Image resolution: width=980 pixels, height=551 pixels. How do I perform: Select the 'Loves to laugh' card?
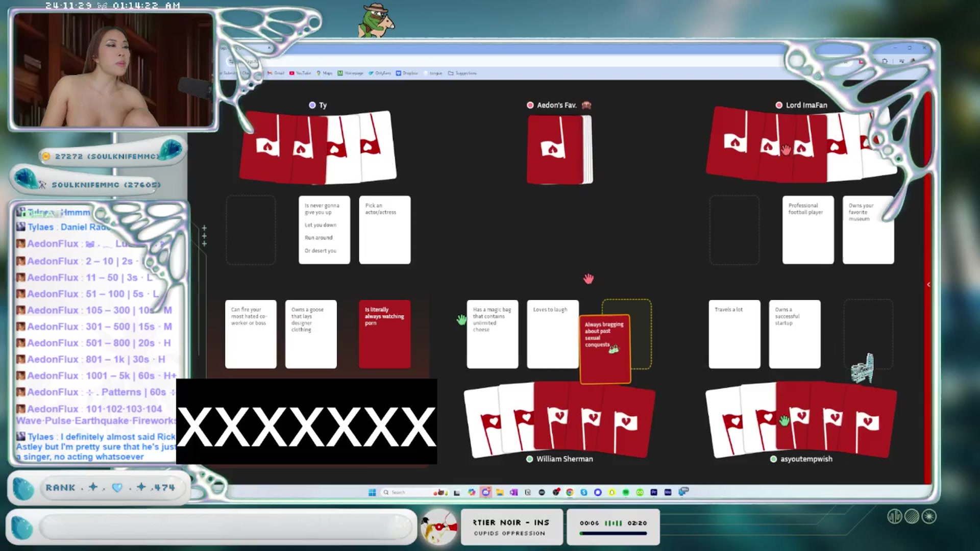[553, 334]
